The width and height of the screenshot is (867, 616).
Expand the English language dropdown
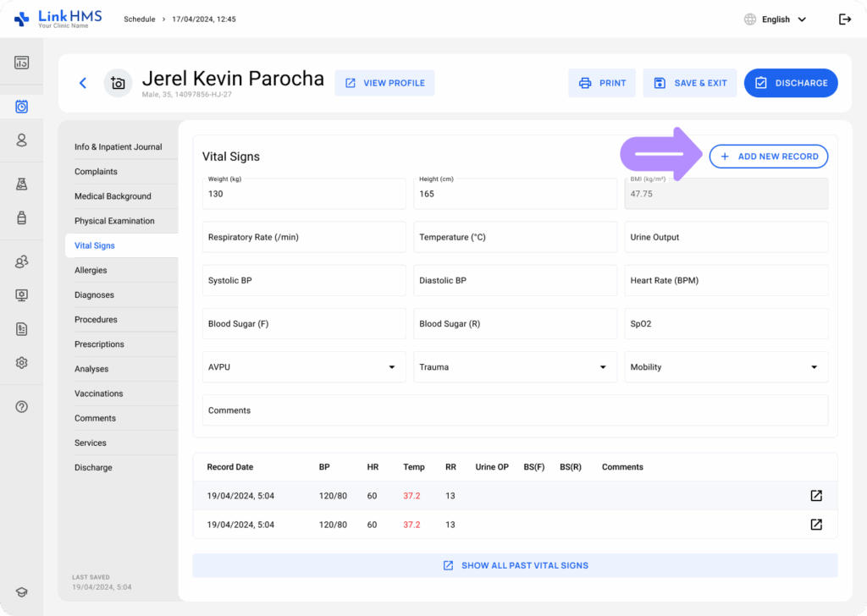[784, 19]
